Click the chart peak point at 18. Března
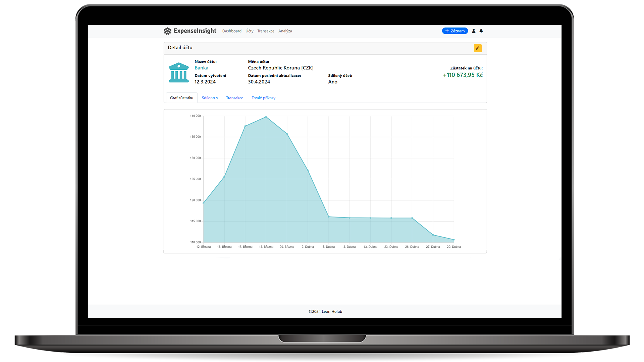The image size is (644, 362). (266, 117)
